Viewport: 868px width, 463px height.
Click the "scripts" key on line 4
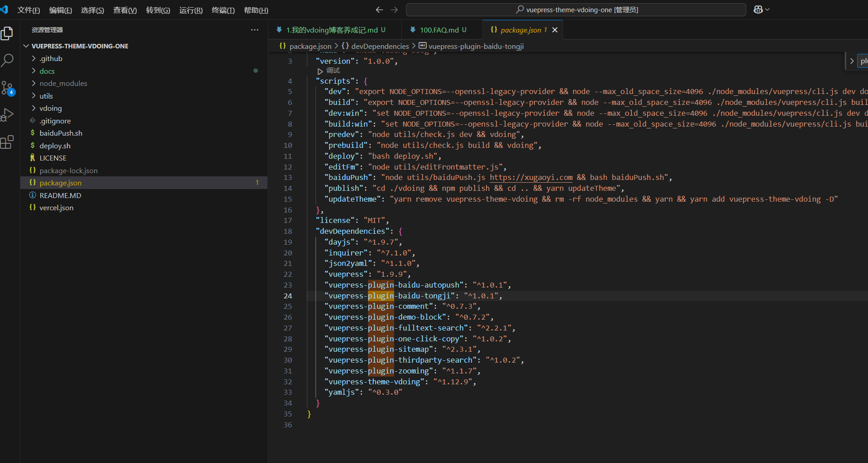coord(335,81)
